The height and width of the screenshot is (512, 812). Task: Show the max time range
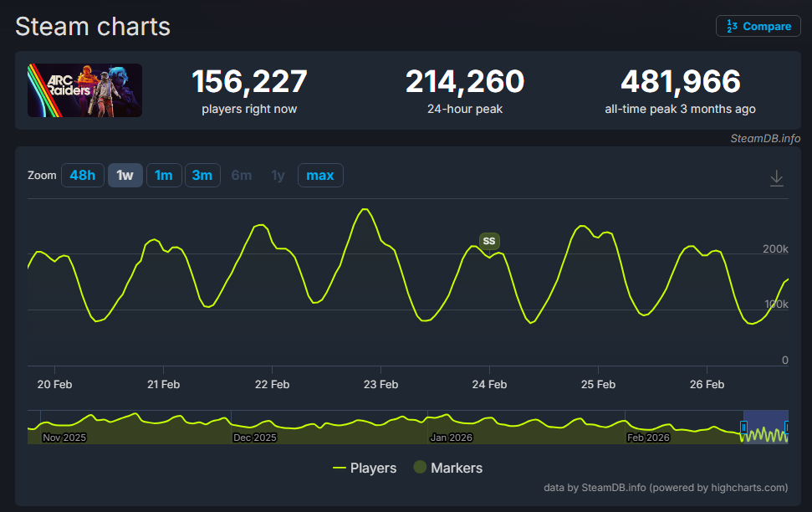[x=320, y=175]
